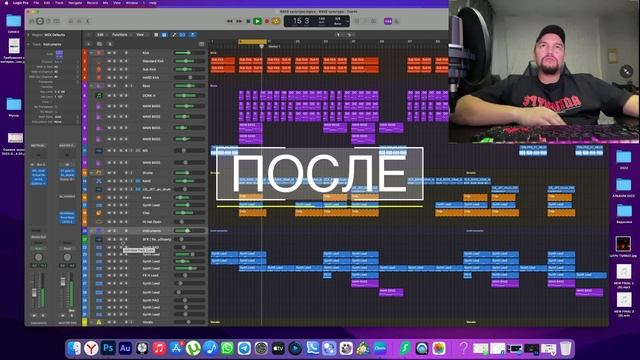
Task: Click the LCD position display showing 15 3
Action: point(301,21)
